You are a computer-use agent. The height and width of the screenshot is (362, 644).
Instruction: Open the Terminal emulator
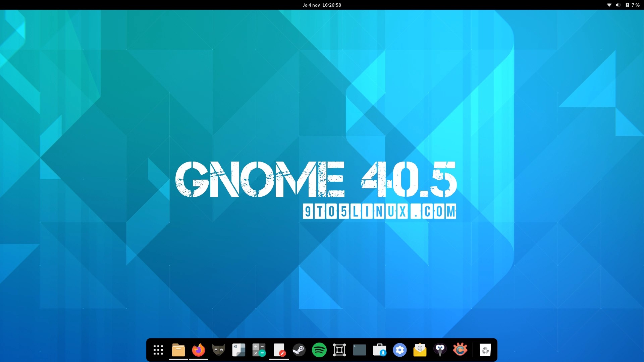coord(360,350)
